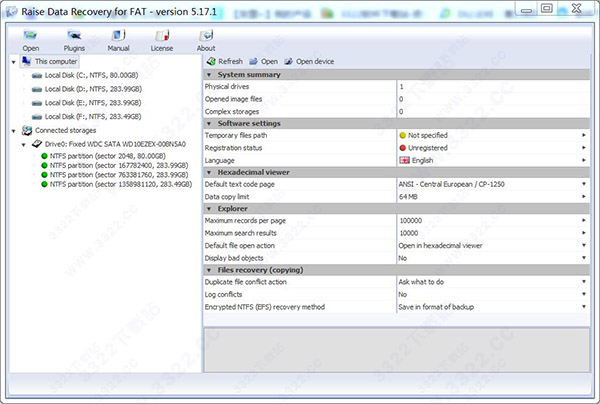
Task: Open Maximum records per page arrow
Action: click(x=584, y=220)
